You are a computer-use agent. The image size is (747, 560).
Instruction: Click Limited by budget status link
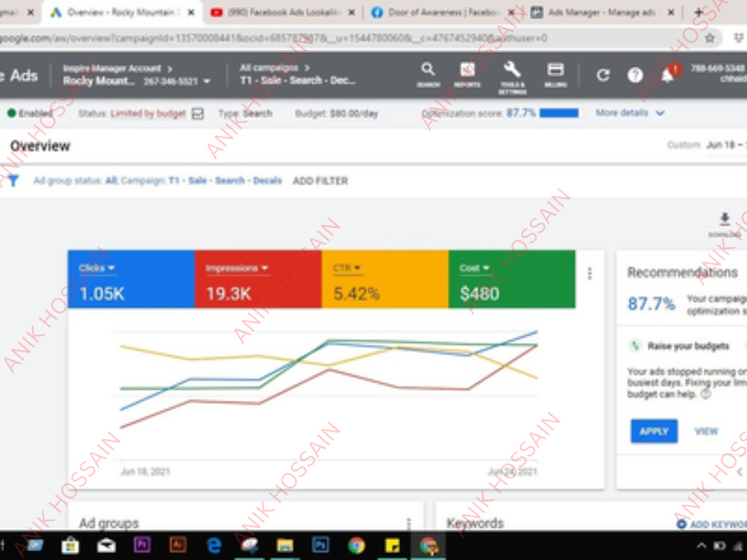pos(148,113)
